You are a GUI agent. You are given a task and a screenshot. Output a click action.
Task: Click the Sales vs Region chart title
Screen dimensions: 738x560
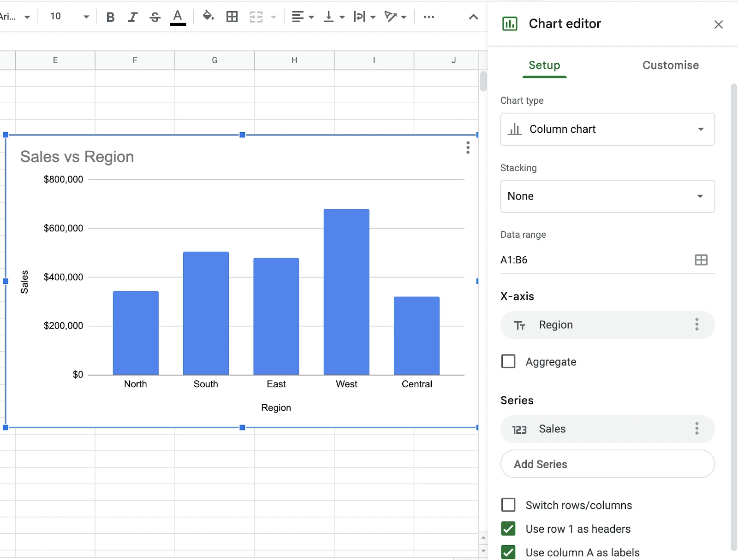pos(77,157)
